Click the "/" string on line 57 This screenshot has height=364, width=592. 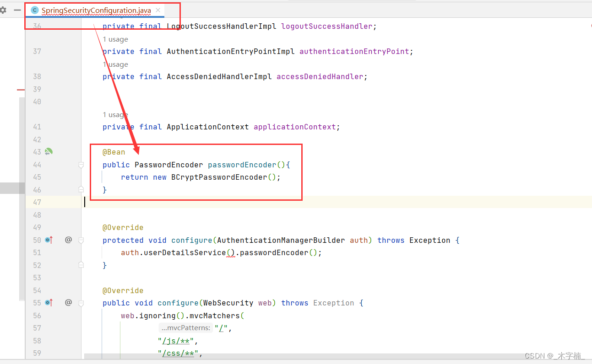(x=221, y=328)
